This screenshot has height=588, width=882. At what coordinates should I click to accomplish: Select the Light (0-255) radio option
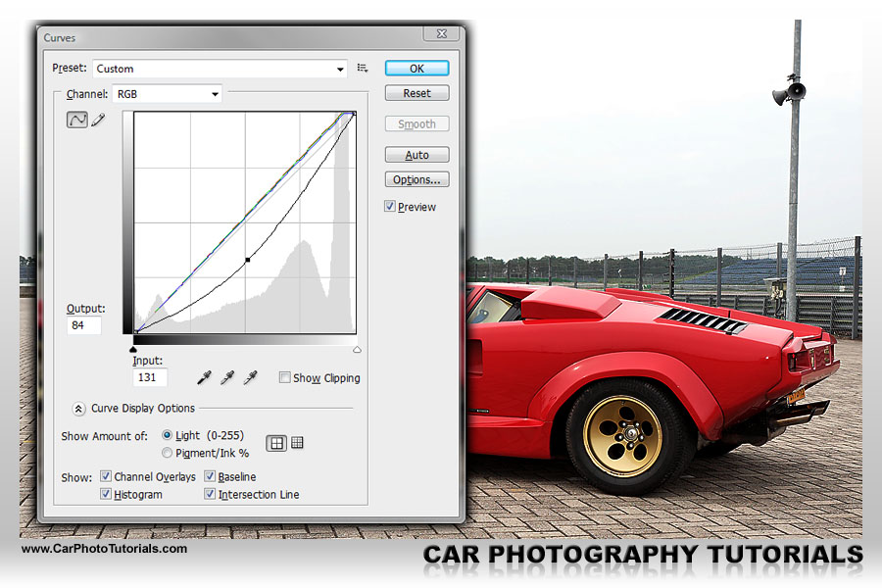pos(167,435)
